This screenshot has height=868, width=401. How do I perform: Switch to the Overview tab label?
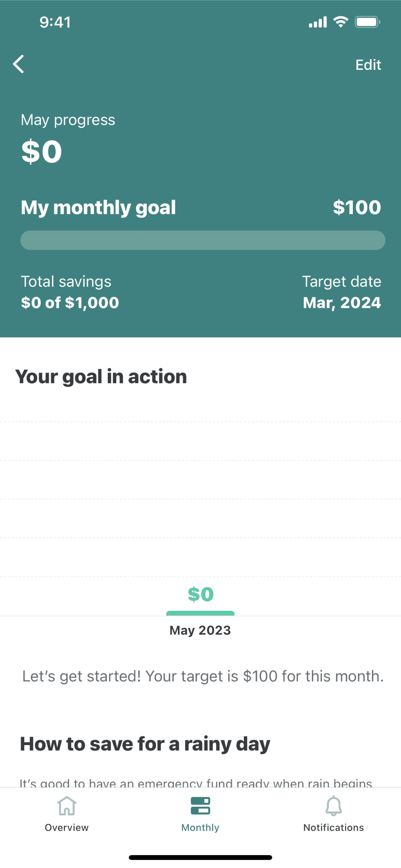[x=67, y=827]
